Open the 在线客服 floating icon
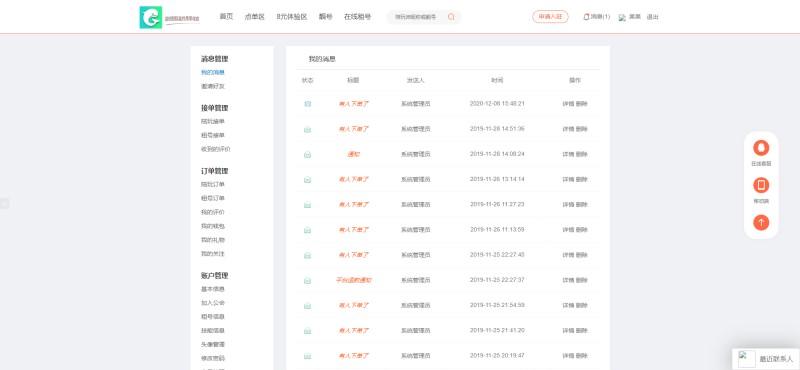800x370 pixels. [761, 148]
